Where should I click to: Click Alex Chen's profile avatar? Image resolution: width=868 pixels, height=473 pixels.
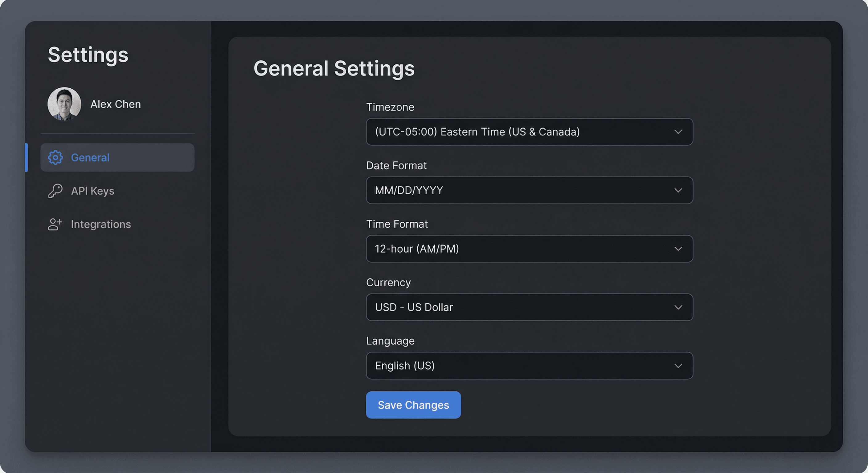click(64, 104)
